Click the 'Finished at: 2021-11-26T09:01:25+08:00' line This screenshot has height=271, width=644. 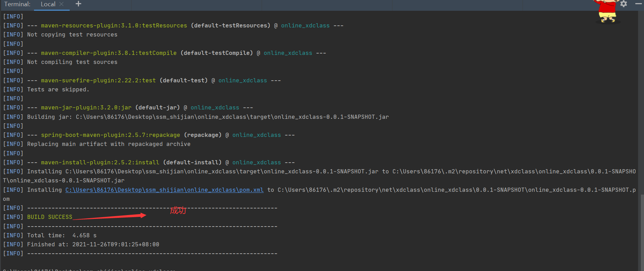pos(93,244)
